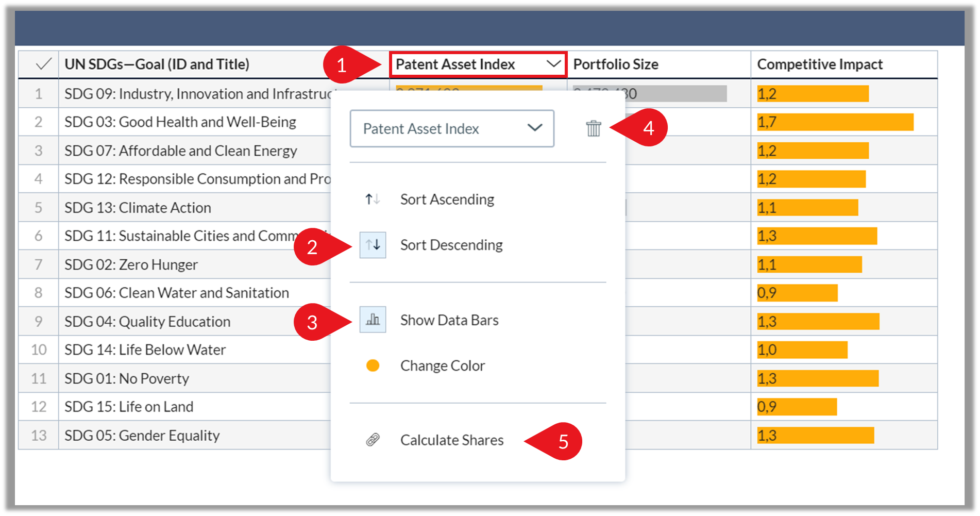Choose Sort Descending menu entry
This screenshot has height=516, width=980.
[x=451, y=245]
